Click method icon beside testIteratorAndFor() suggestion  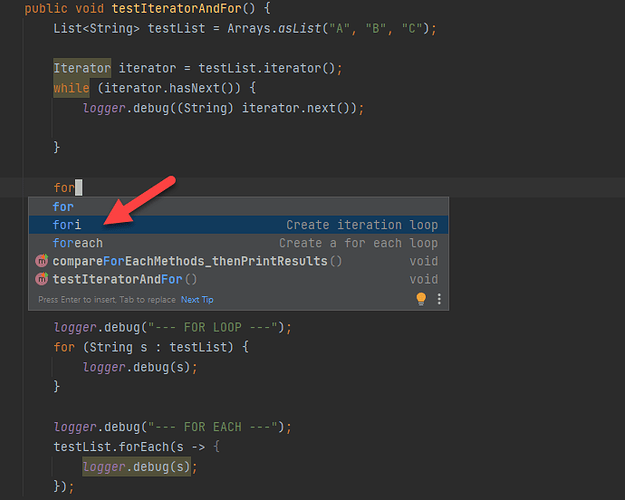tap(42, 279)
